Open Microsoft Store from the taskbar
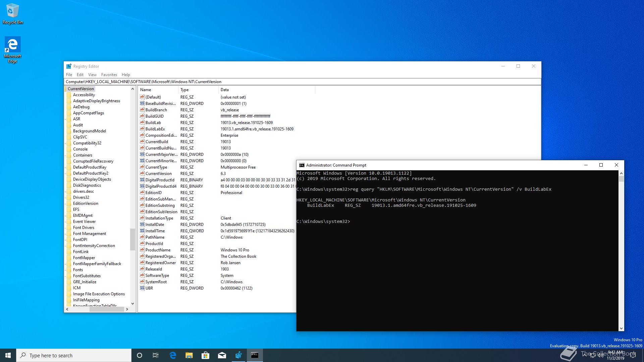This screenshot has height=362, width=644. click(x=205, y=355)
